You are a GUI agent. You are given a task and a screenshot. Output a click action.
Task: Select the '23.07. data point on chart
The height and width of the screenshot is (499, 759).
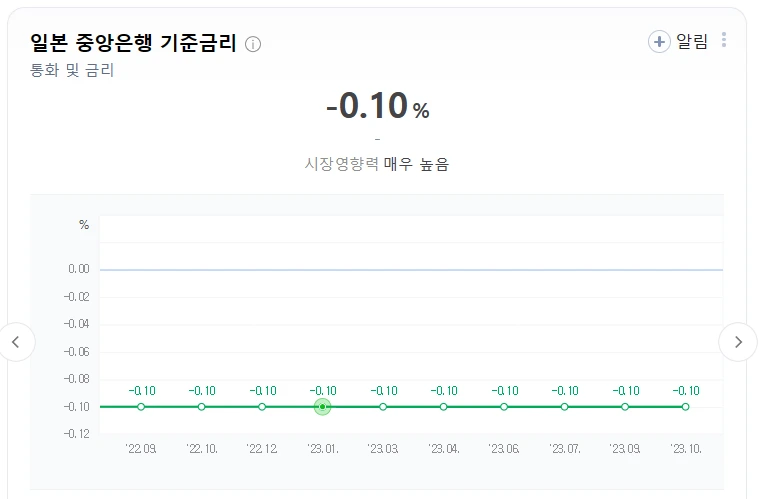(564, 407)
